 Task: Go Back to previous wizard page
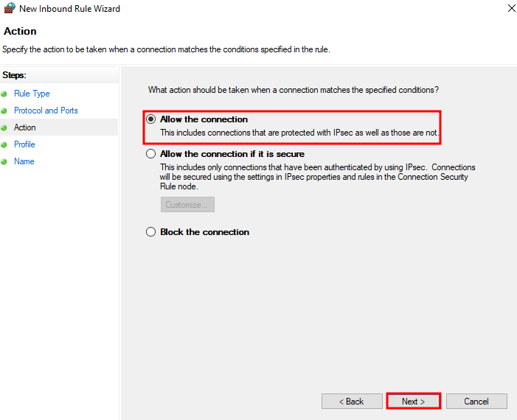(x=352, y=402)
